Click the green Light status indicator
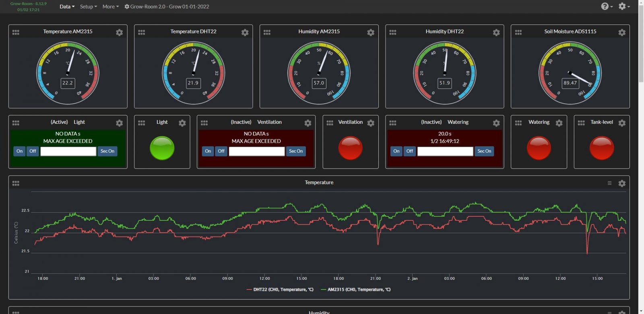Image resolution: width=644 pixels, height=314 pixels. point(162,148)
